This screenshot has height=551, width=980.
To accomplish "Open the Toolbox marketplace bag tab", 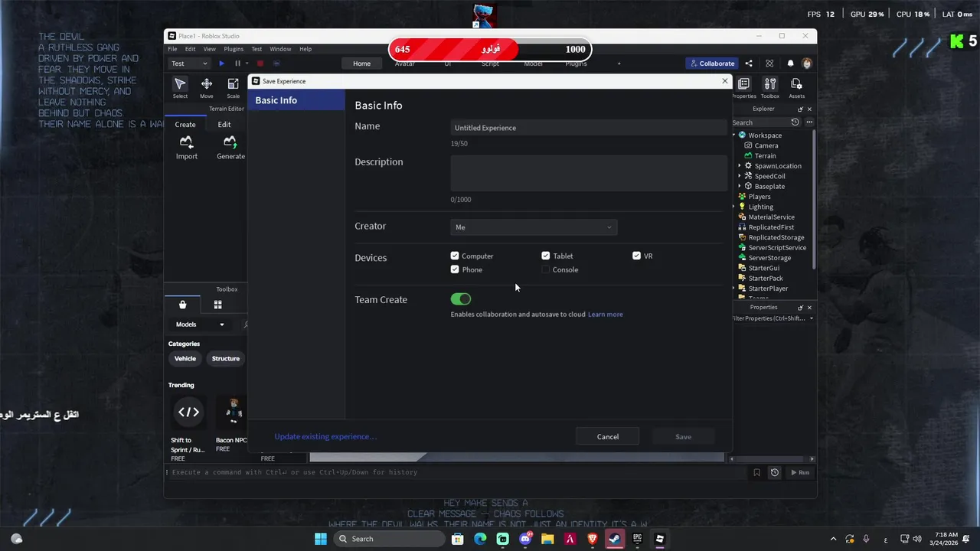I will tap(182, 305).
